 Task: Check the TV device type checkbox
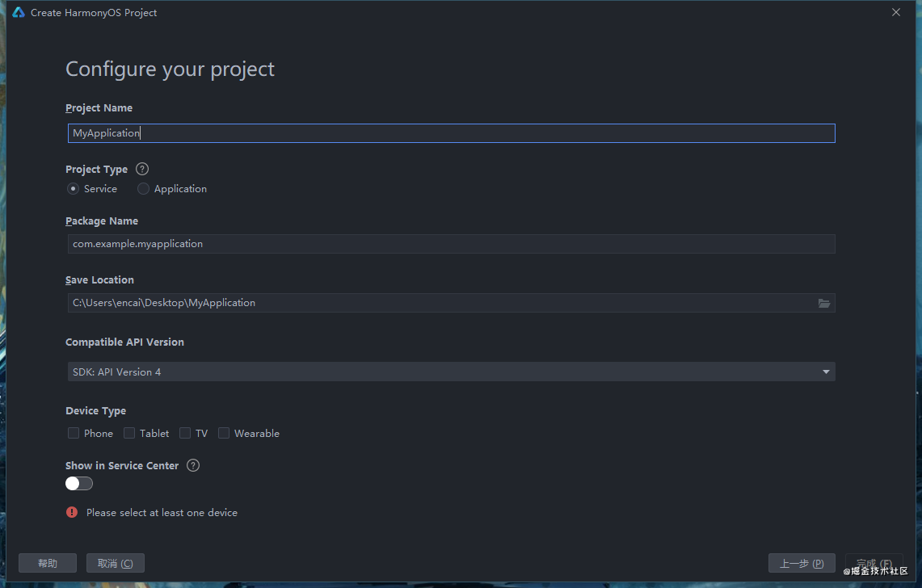(x=185, y=434)
